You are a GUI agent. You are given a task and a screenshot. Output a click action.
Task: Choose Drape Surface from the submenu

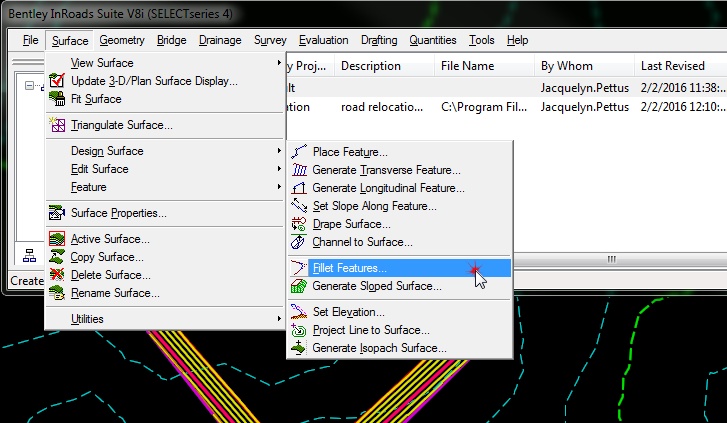400,224
